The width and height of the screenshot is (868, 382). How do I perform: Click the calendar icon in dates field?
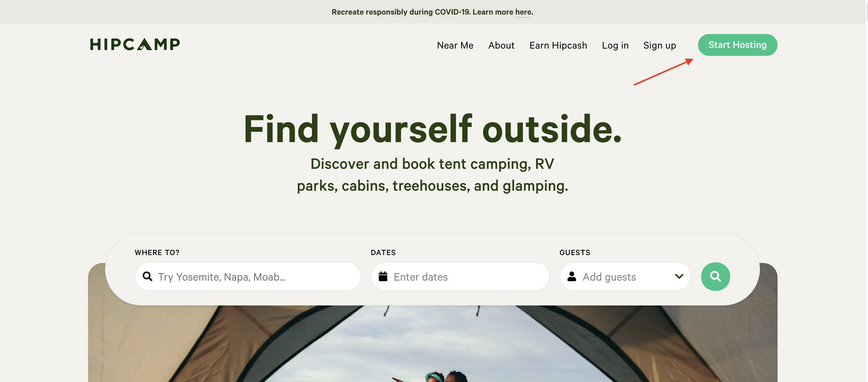383,276
